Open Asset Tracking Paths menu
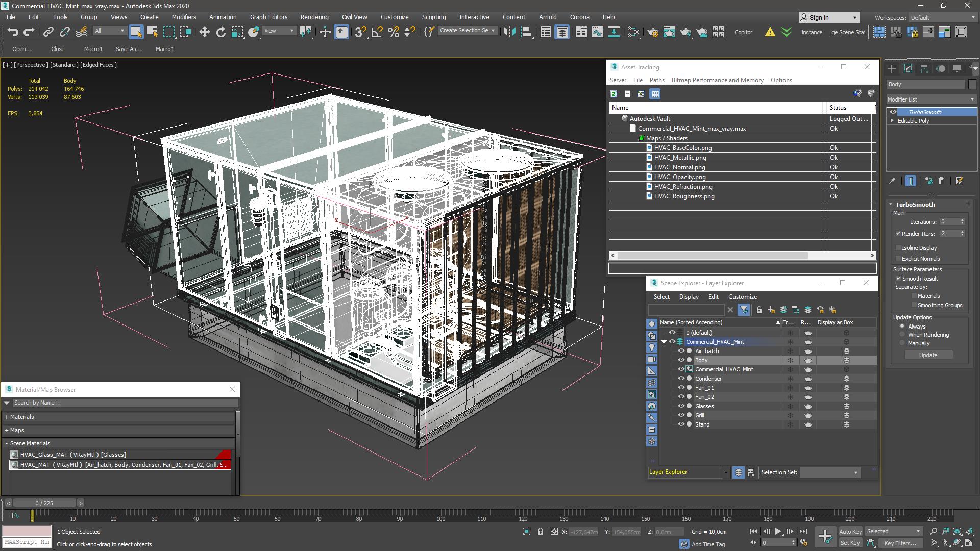 click(x=657, y=80)
